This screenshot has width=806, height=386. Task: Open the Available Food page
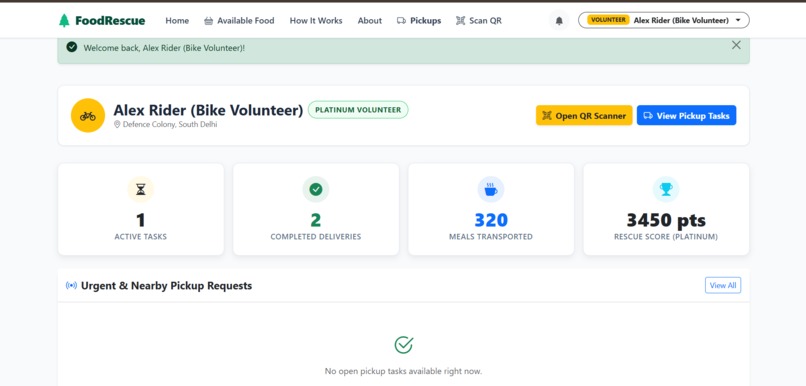point(239,21)
